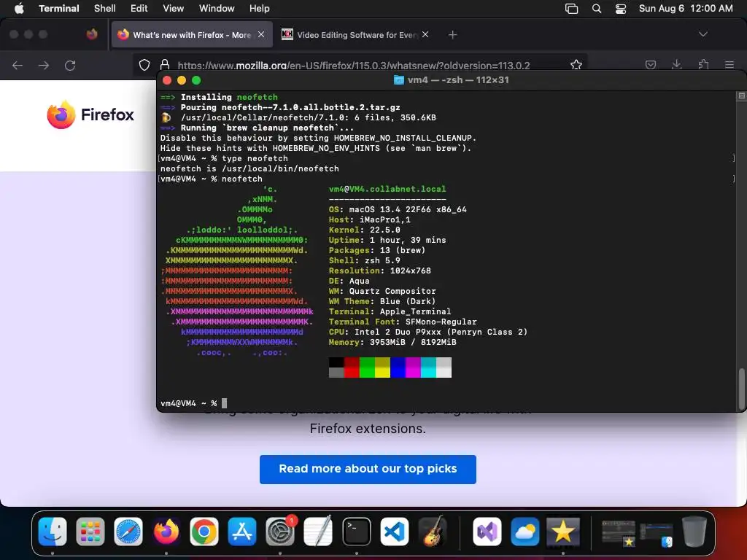Screen dimensions: 747x560
Task: Zoom the Terminal window with green button
Action: [x=196, y=80]
